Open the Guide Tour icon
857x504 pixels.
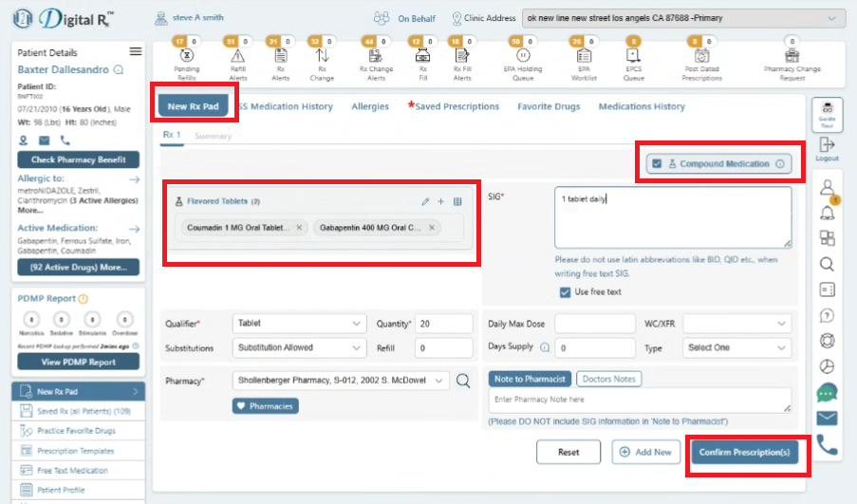tap(827, 114)
